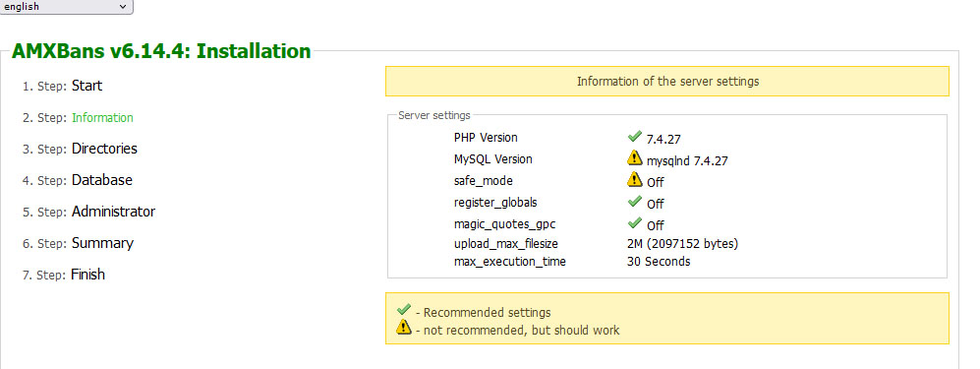Select the Information step in the sidebar
The image size is (980, 369).
102,117
